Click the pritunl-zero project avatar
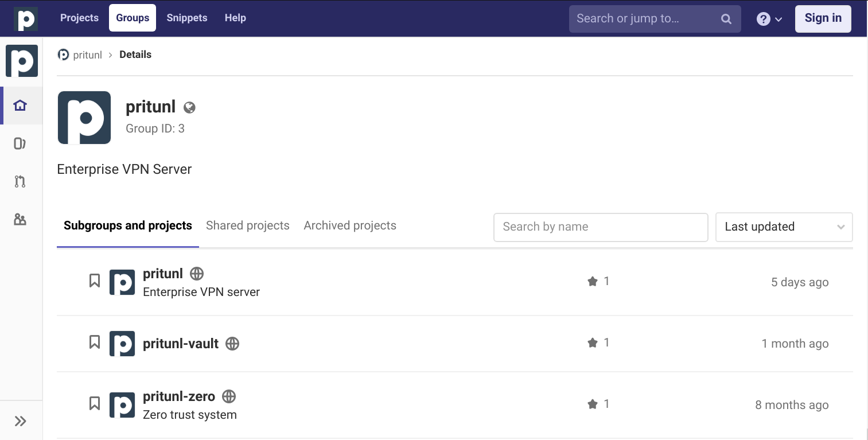 pyautogui.click(x=122, y=405)
